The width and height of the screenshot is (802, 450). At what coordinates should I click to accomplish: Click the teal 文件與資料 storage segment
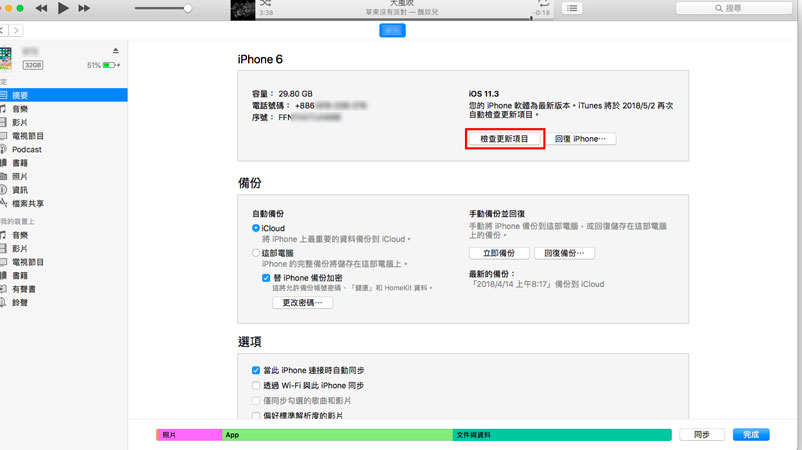[x=562, y=435]
